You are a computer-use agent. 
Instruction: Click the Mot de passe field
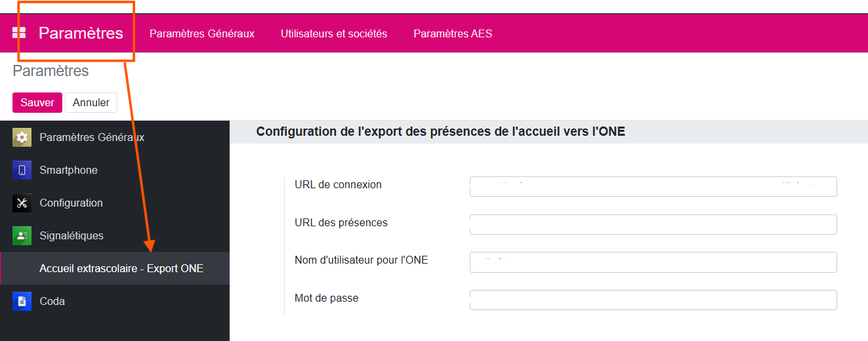click(x=653, y=300)
